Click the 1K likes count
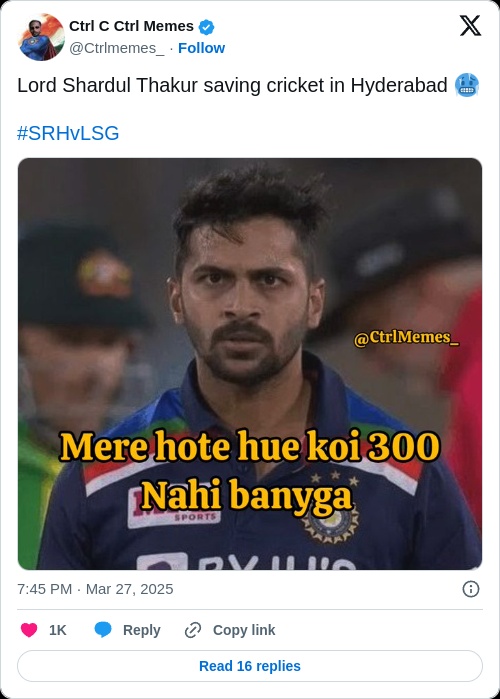This screenshot has height=699, width=500. [x=57, y=630]
